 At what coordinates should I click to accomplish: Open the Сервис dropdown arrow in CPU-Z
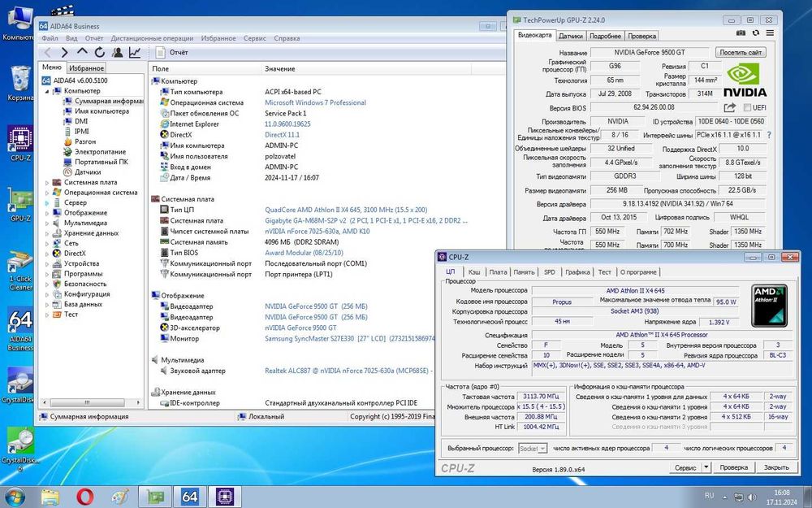706,467
